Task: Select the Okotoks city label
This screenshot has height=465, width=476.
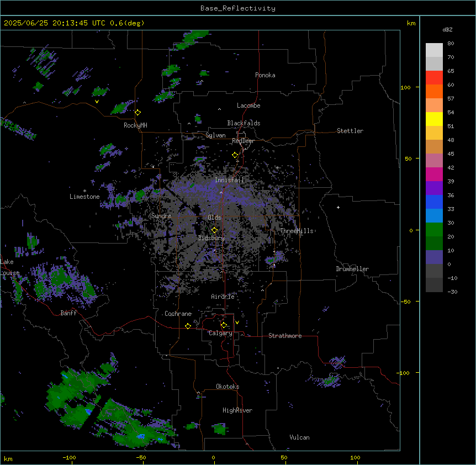Action: coord(228,387)
